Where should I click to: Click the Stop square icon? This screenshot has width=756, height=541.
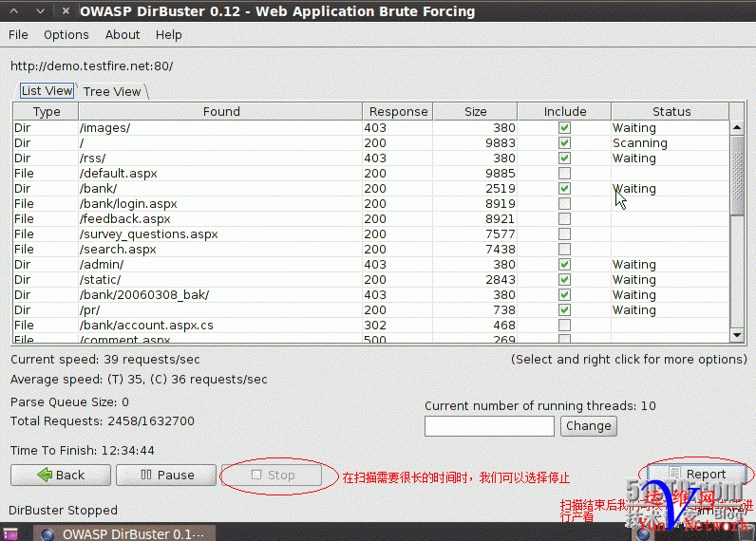tap(256, 475)
